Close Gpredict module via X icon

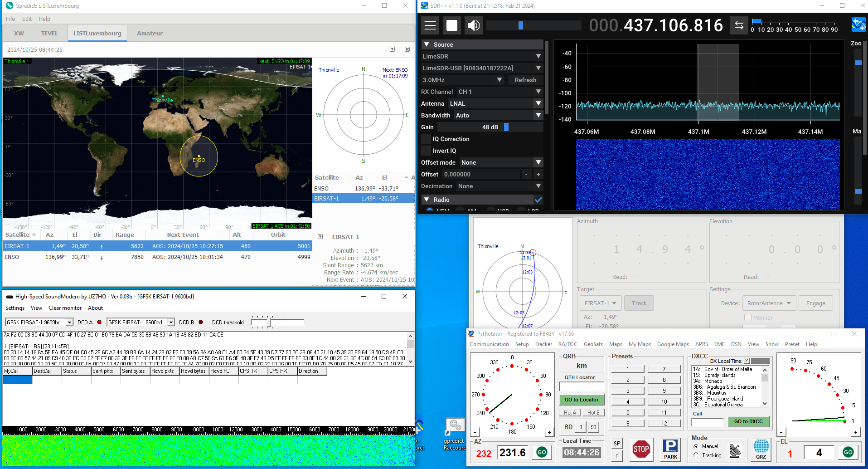click(x=407, y=49)
